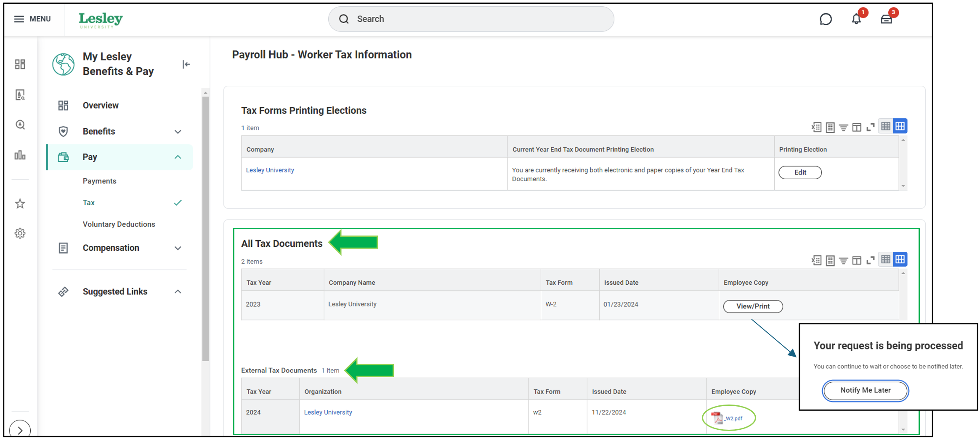Viewport: 980px width, 439px height.
Task: Switch Tax Forms Printing Elections to highlighted grid view
Action: click(900, 126)
